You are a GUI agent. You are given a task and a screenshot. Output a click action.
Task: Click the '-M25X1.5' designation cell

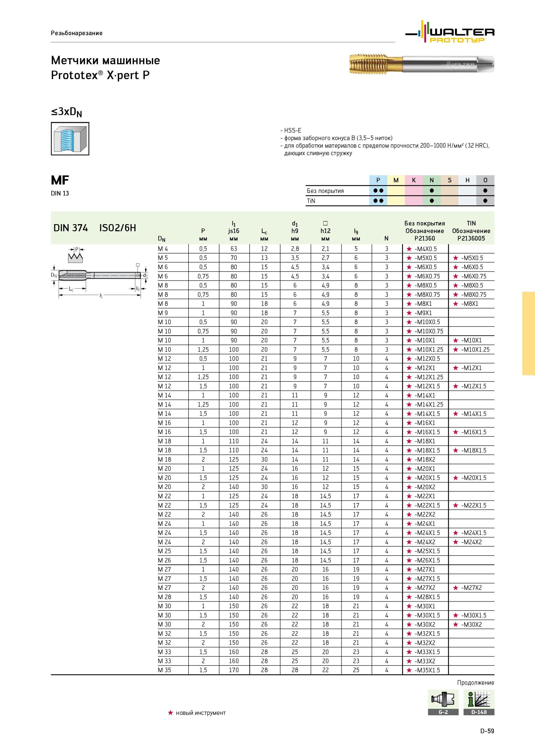point(427,551)
